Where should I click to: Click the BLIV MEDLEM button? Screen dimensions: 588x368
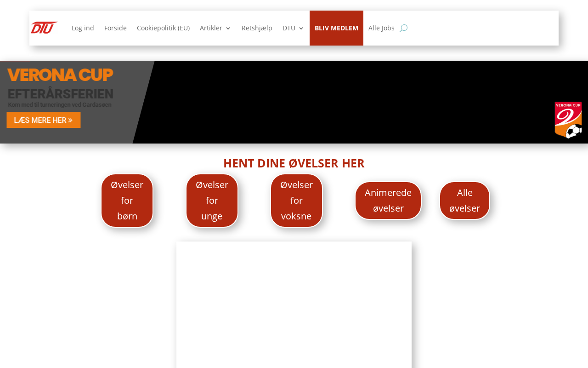click(336, 28)
